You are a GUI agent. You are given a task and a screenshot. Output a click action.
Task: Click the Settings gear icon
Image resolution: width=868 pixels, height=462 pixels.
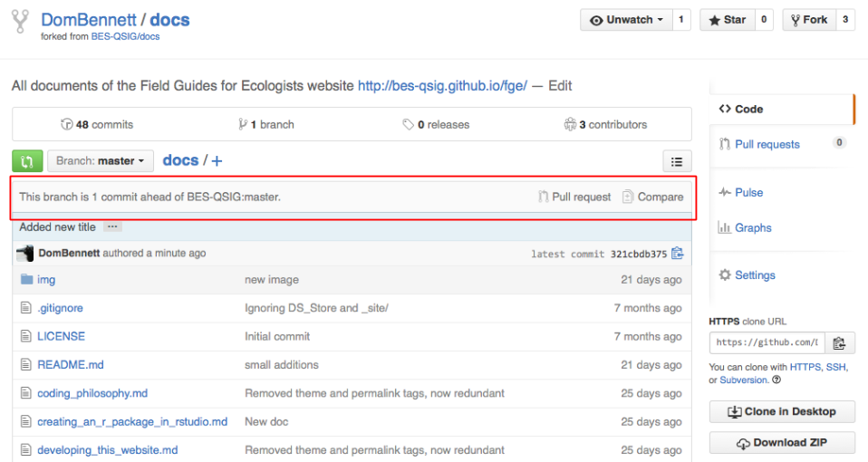click(x=725, y=274)
